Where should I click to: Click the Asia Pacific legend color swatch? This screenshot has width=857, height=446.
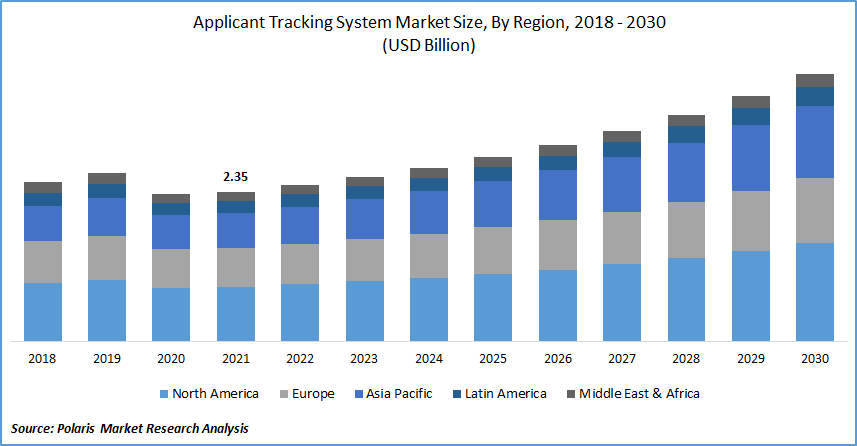coord(358,394)
